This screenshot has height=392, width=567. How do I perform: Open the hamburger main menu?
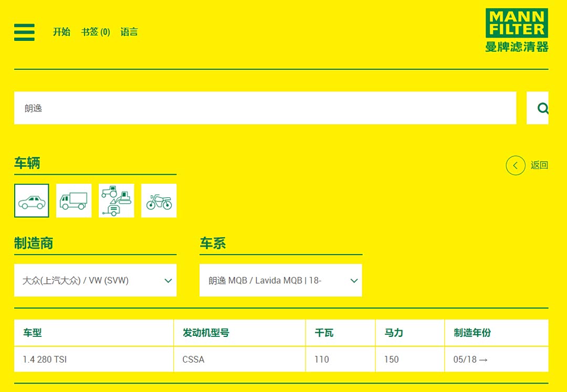pyautogui.click(x=24, y=32)
